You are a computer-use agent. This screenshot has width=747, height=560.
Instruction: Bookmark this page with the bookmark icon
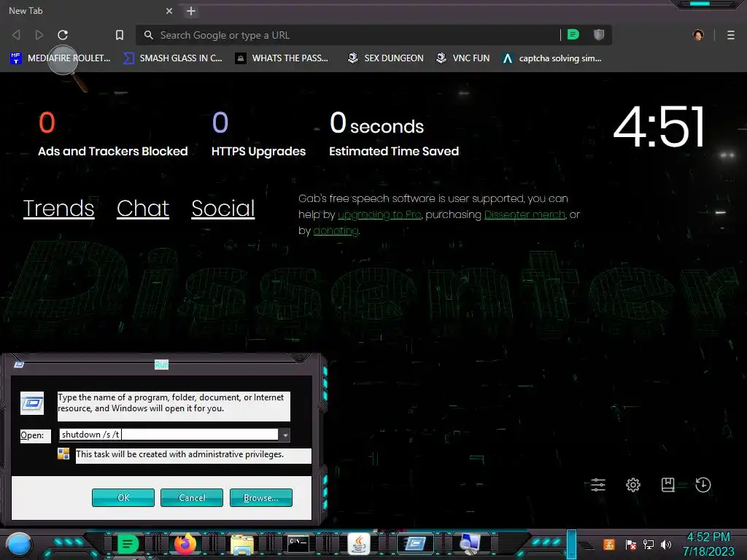(x=120, y=35)
